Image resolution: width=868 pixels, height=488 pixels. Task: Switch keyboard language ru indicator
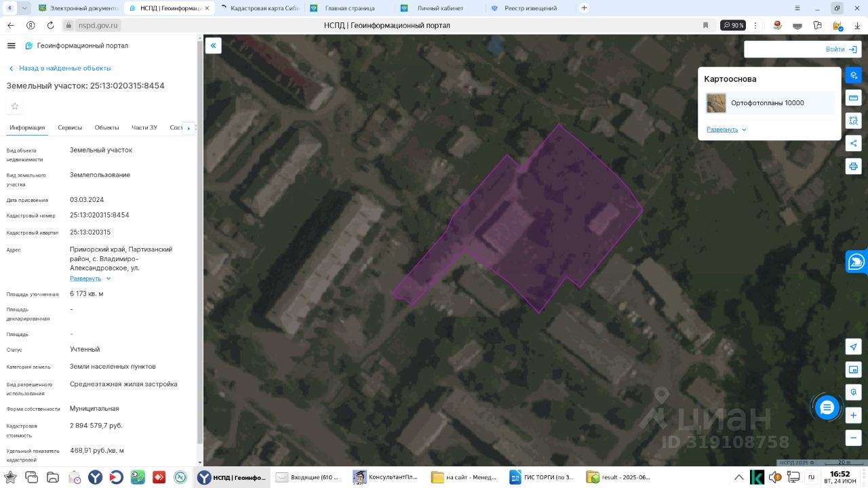click(x=811, y=476)
